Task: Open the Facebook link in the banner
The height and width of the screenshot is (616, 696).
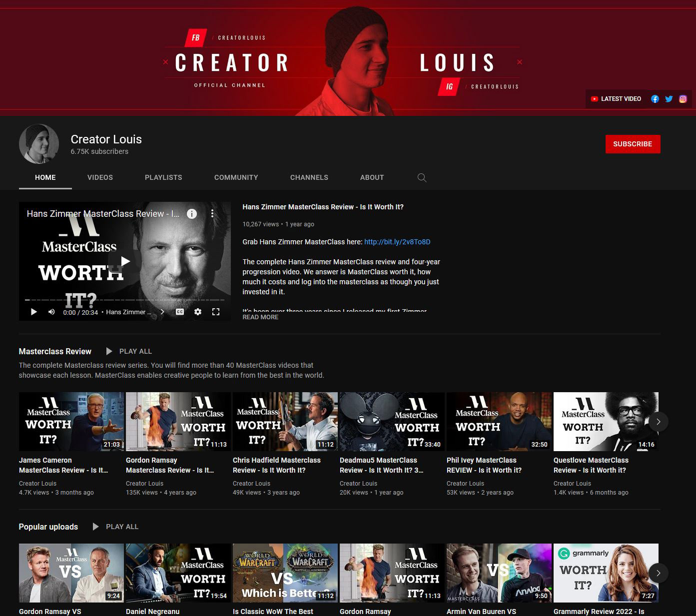Action: tap(655, 99)
